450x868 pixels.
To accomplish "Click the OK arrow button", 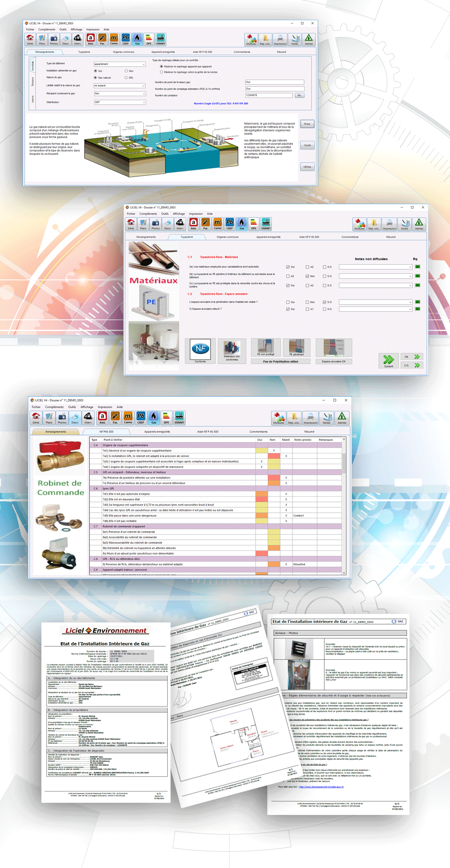I will 411,357.
